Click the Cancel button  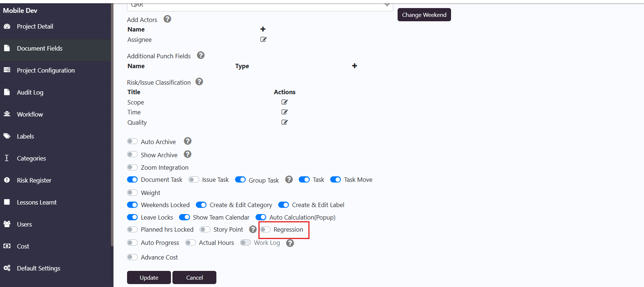click(x=194, y=277)
